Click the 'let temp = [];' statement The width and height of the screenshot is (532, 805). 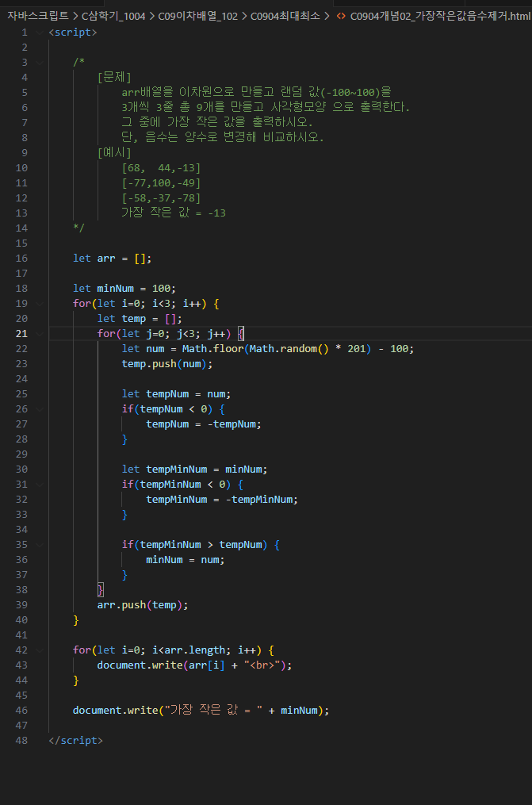(140, 318)
